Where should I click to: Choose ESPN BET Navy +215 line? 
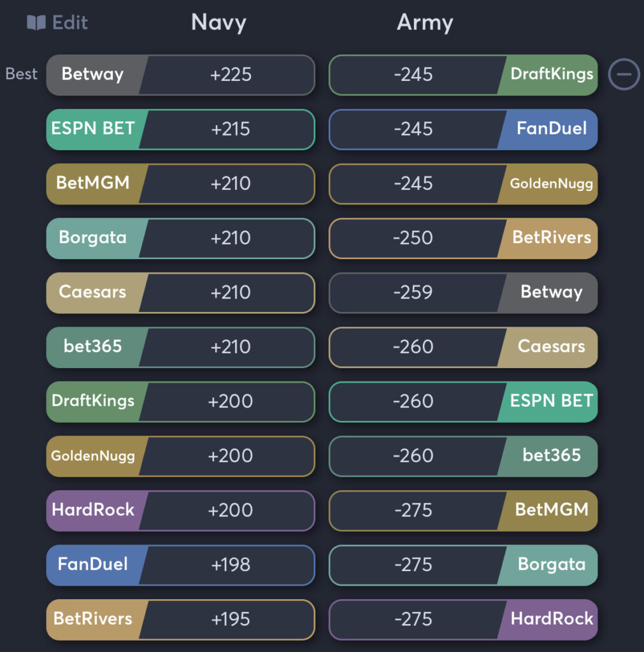click(x=180, y=129)
